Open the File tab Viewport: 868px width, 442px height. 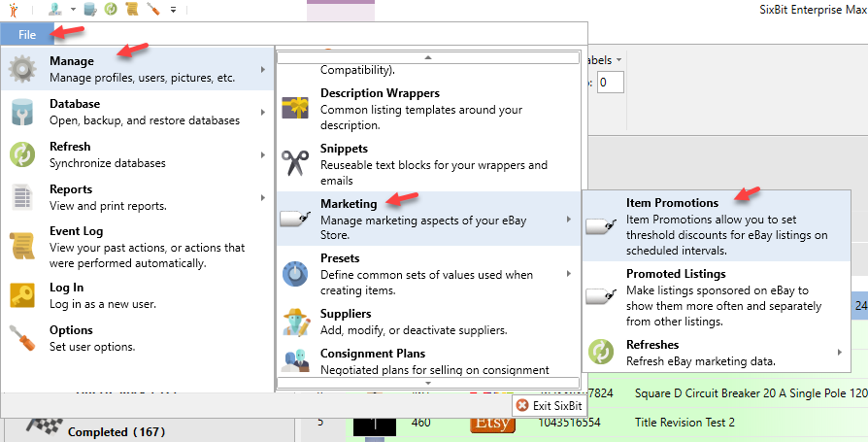27,34
